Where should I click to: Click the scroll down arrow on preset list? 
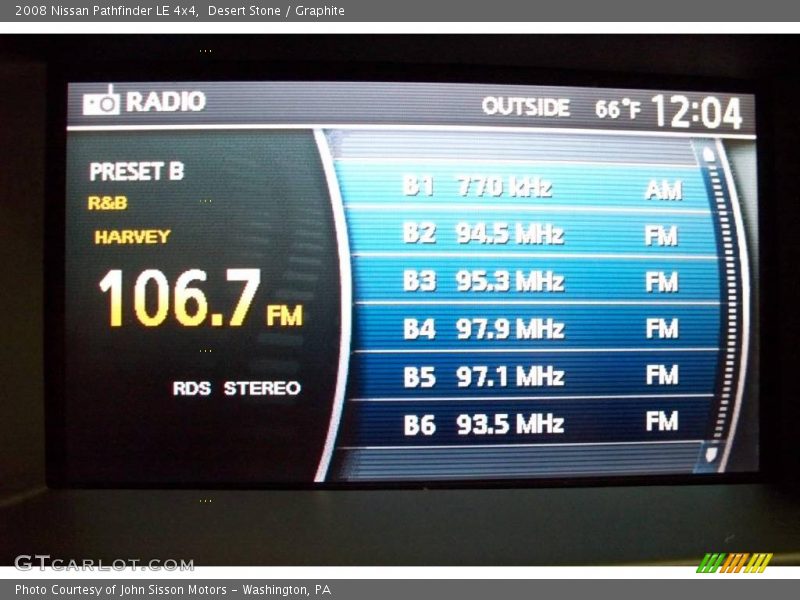click(711, 454)
